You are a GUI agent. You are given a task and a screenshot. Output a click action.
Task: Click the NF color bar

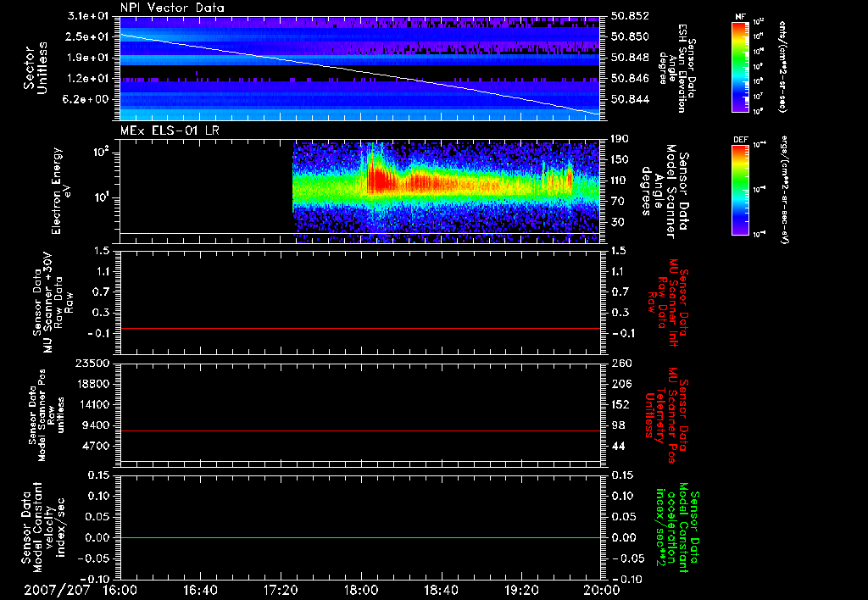(x=740, y=67)
